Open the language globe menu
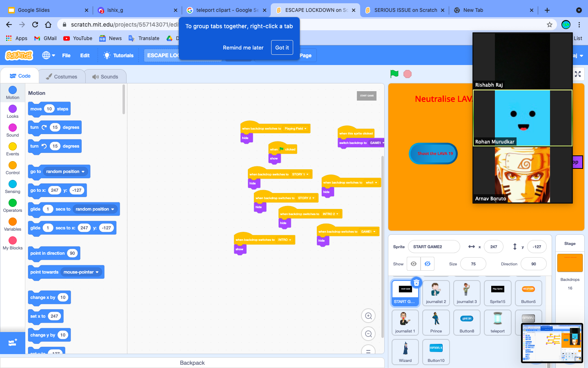 49,55
